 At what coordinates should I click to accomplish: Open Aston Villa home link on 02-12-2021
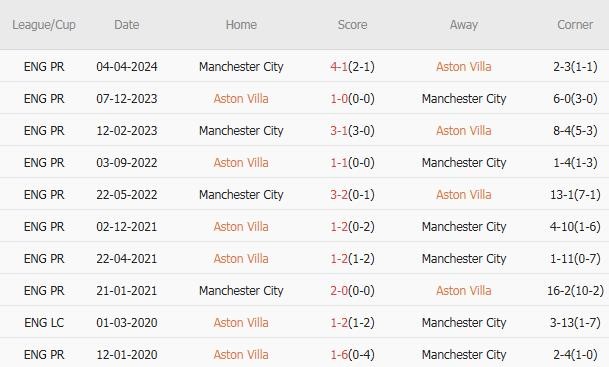pos(241,226)
